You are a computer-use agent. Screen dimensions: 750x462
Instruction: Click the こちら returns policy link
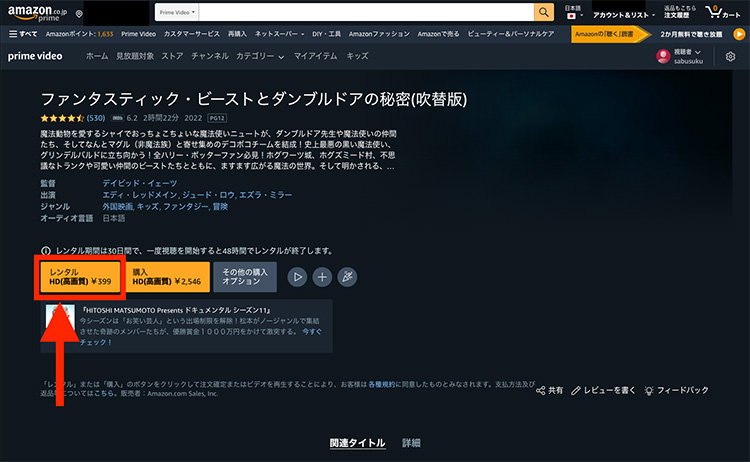(x=104, y=394)
